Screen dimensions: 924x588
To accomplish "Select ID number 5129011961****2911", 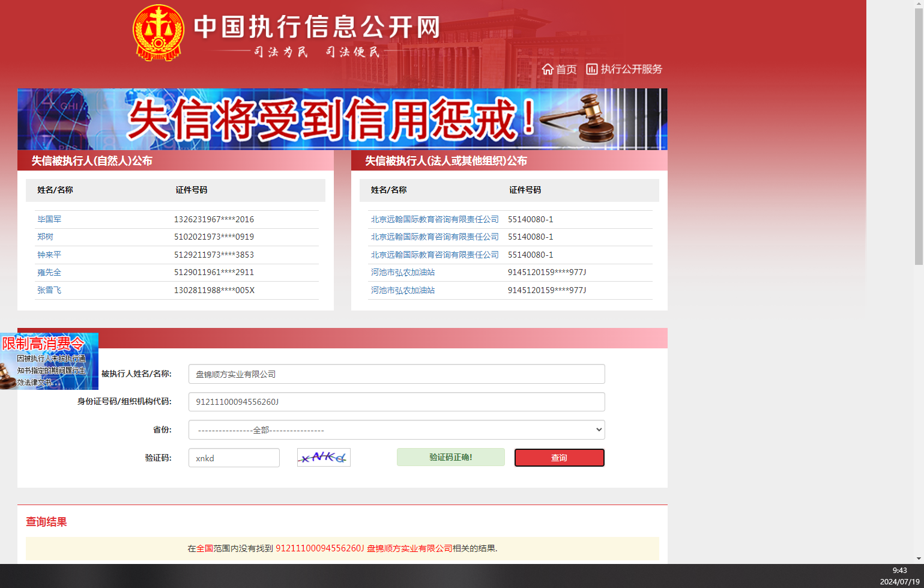I will pyautogui.click(x=214, y=272).
